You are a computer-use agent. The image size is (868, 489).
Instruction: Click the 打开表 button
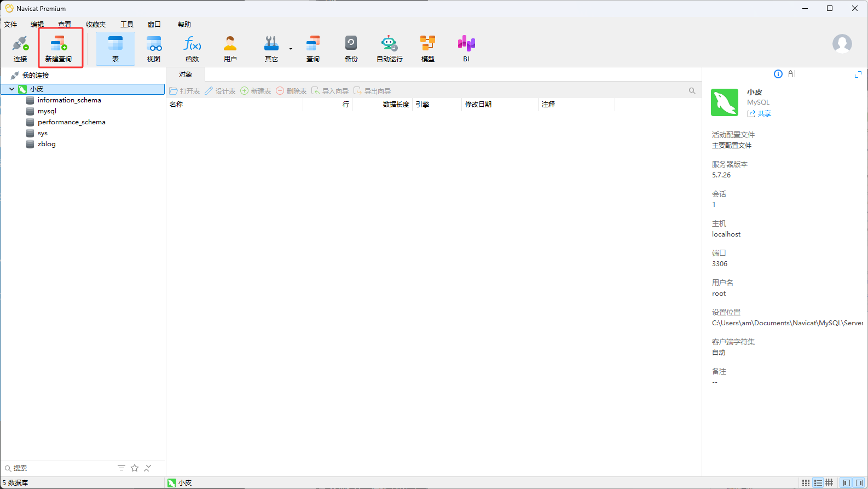point(184,91)
